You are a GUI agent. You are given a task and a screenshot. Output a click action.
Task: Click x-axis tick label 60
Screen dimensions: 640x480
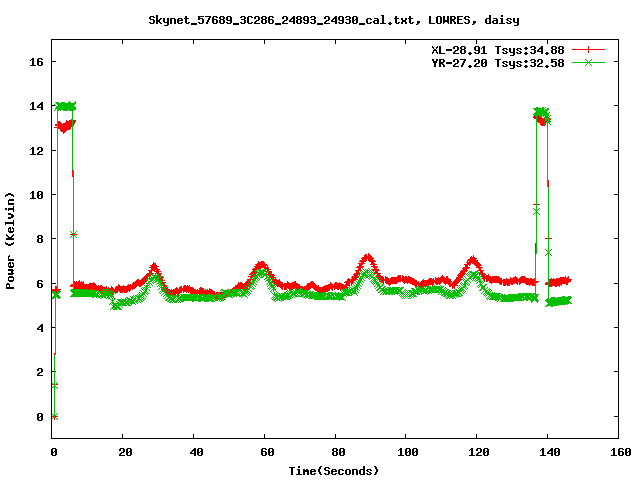click(x=267, y=452)
